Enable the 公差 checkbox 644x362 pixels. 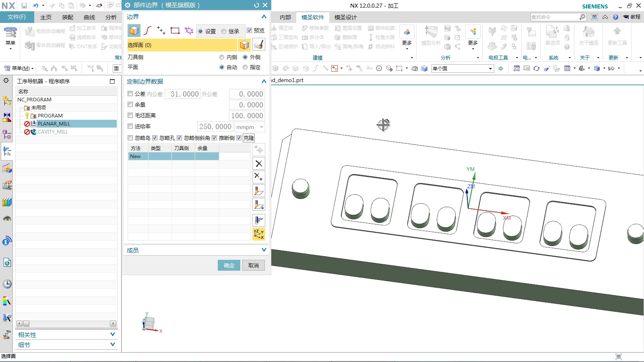[x=130, y=94]
